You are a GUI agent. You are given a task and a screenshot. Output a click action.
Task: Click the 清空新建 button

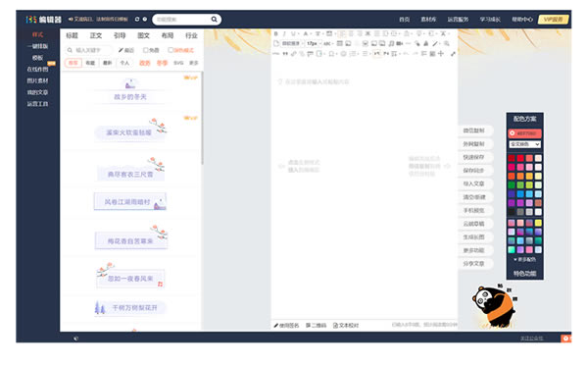(474, 197)
